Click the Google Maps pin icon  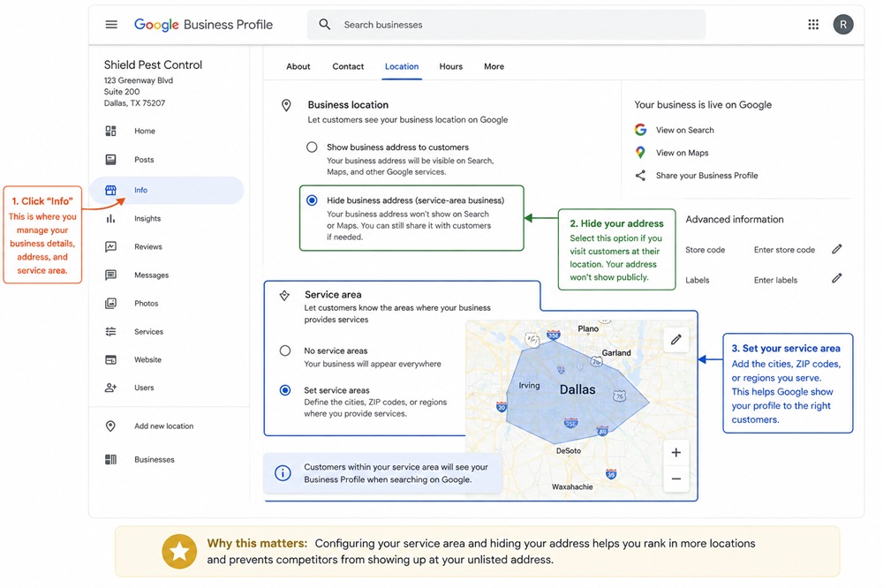click(640, 152)
